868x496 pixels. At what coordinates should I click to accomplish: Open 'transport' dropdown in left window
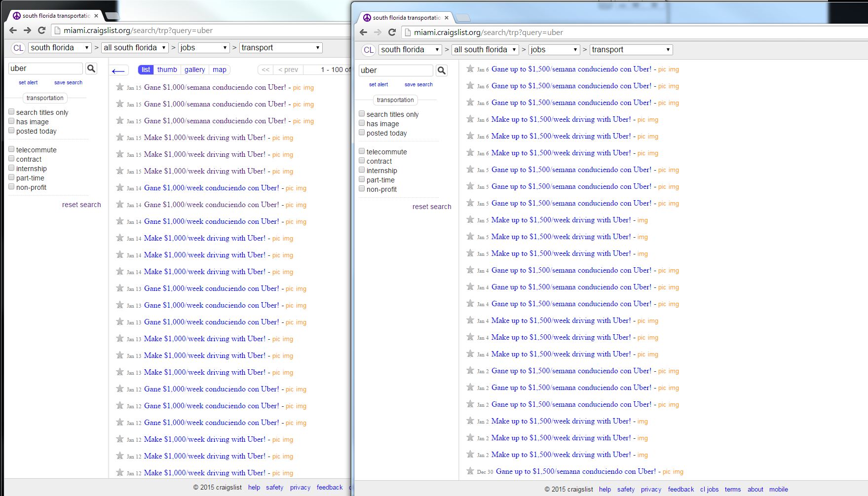[x=281, y=48]
